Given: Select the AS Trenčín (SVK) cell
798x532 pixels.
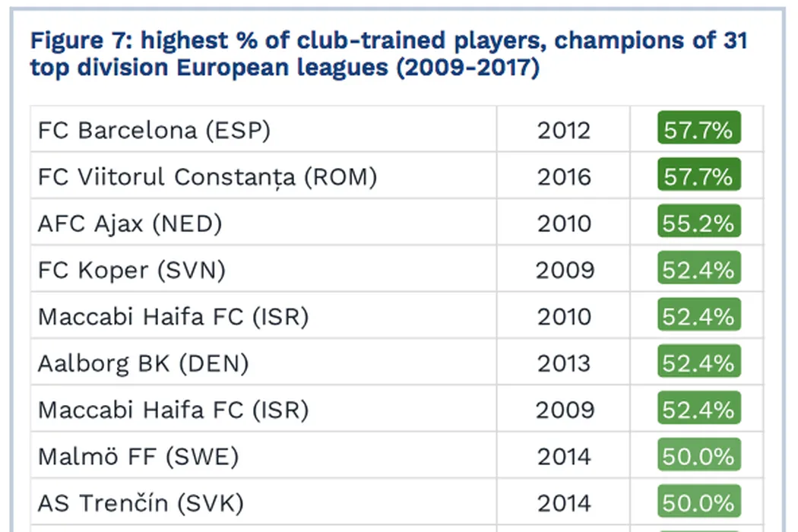Looking at the screenshot, I should (141, 503).
